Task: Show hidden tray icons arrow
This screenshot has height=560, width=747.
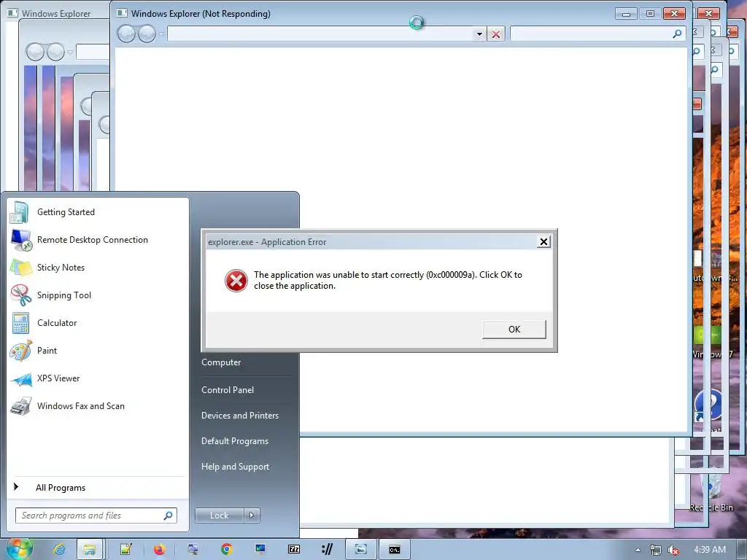Action: coord(638,550)
